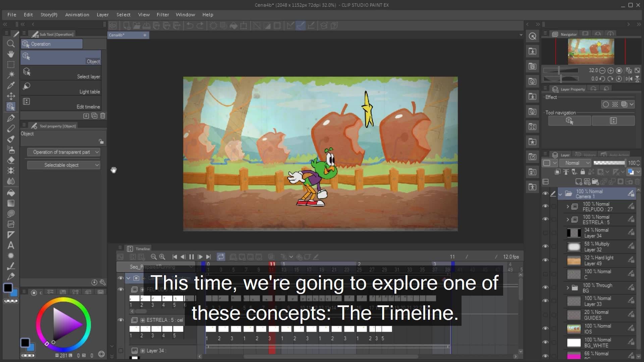Open the Window menu
This screenshot has height=362, width=644.
coord(185,15)
